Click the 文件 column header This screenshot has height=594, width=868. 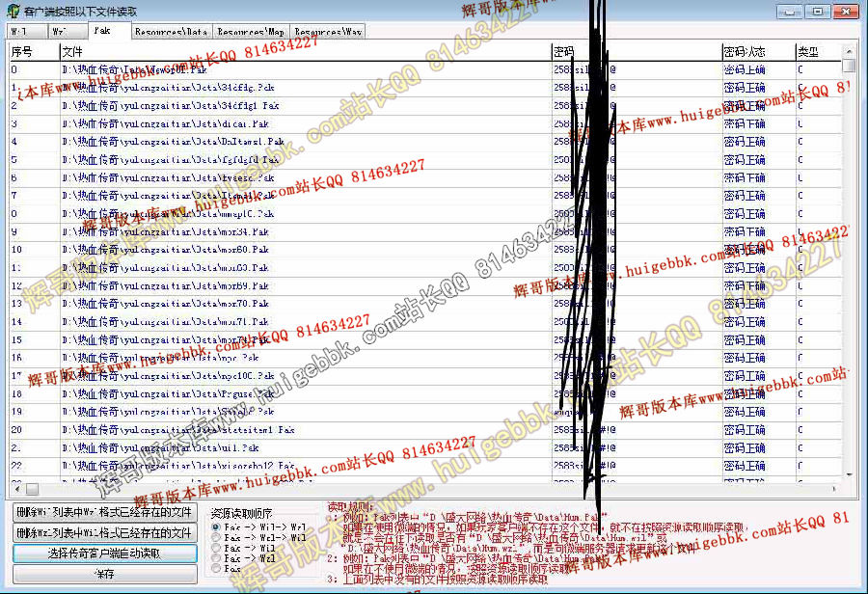[306, 52]
